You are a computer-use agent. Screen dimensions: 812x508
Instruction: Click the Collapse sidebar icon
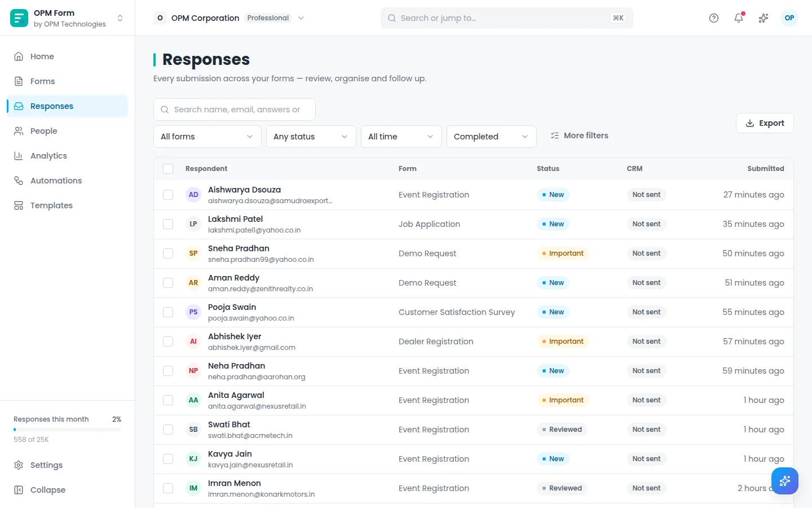pyautogui.click(x=19, y=490)
